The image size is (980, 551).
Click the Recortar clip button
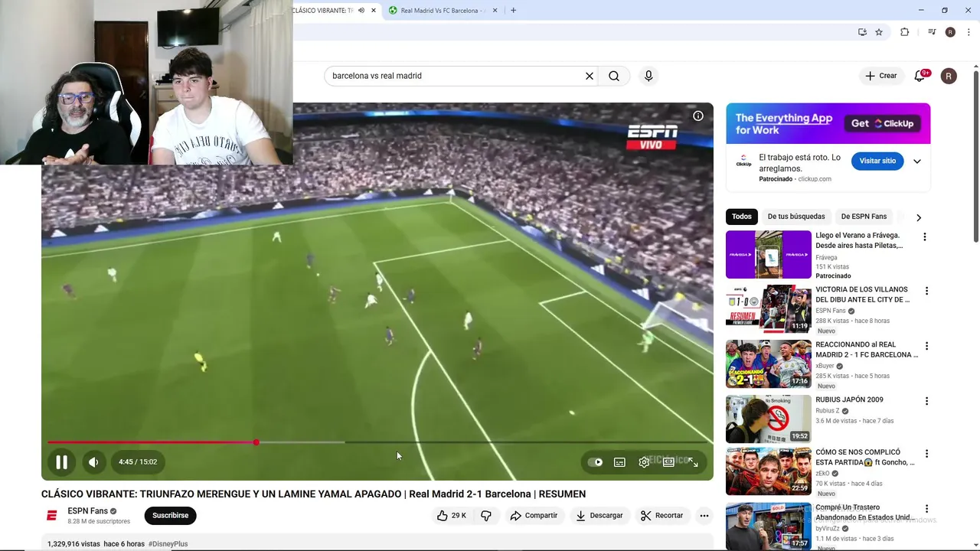(661, 516)
